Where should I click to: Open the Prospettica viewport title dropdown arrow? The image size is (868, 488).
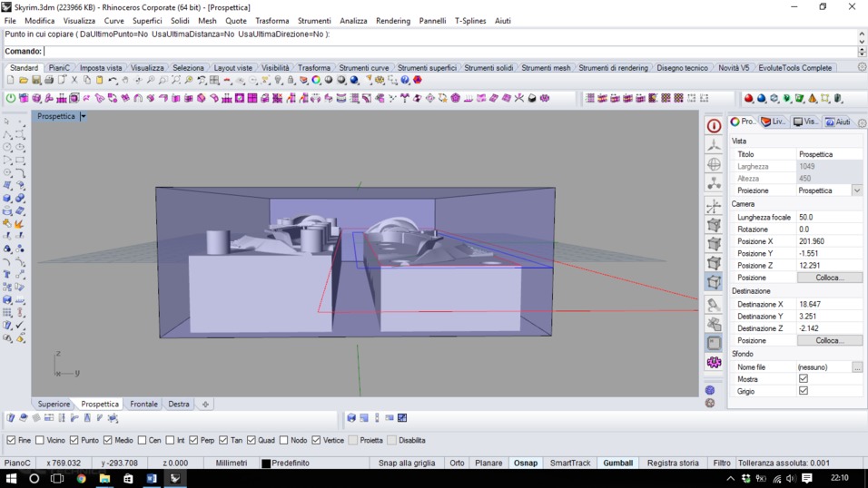click(83, 116)
